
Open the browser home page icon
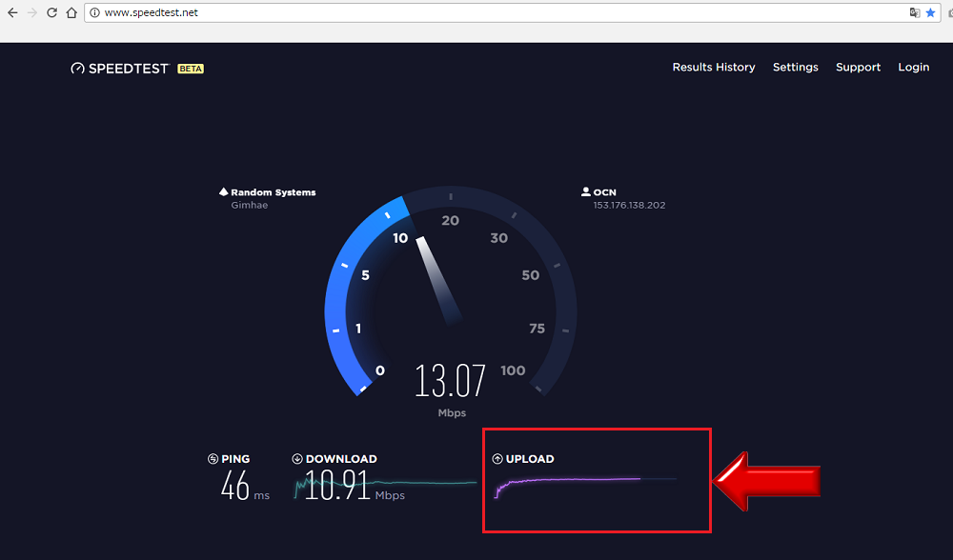(x=71, y=12)
